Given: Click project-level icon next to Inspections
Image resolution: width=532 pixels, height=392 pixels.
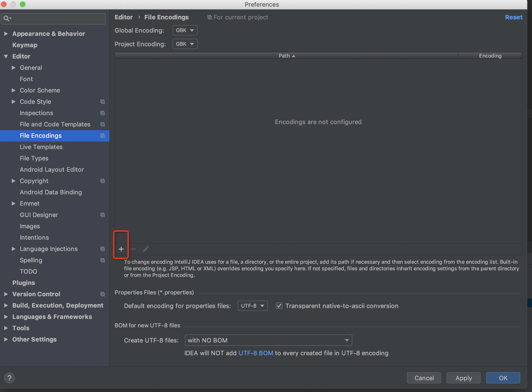Looking at the screenshot, I should point(103,113).
